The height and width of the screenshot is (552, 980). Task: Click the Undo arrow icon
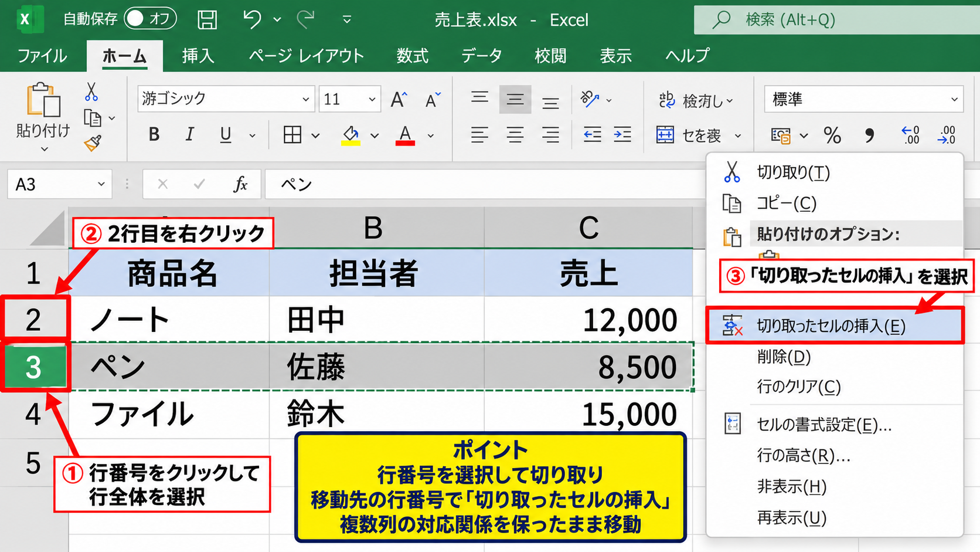252,19
